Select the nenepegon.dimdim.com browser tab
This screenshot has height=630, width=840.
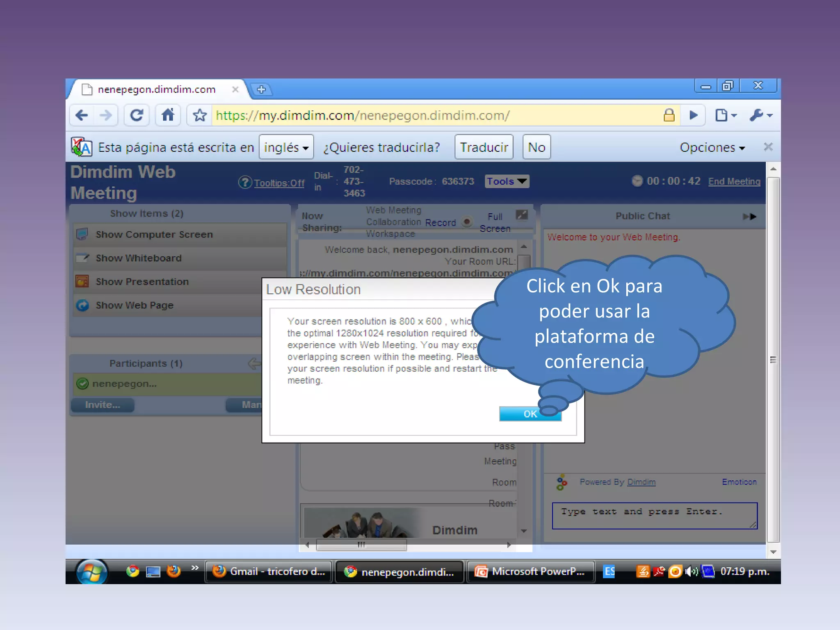pyautogui.click(x=157, y=89)
